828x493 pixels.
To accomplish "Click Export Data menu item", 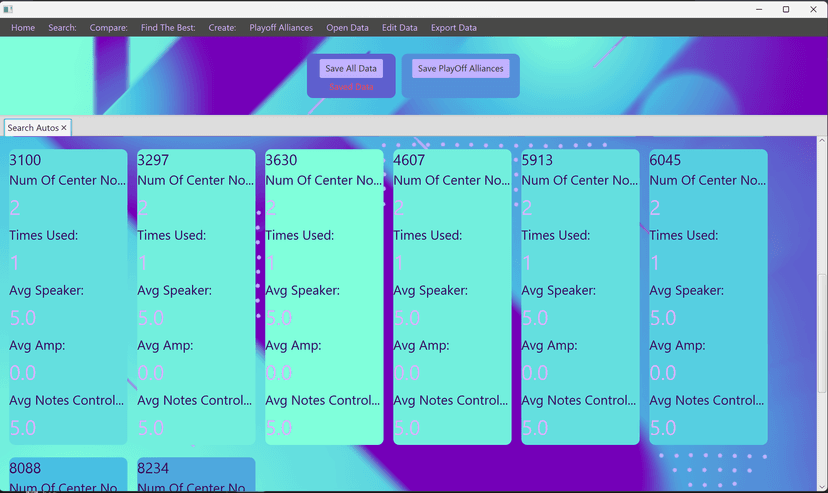I will point(454,28).
